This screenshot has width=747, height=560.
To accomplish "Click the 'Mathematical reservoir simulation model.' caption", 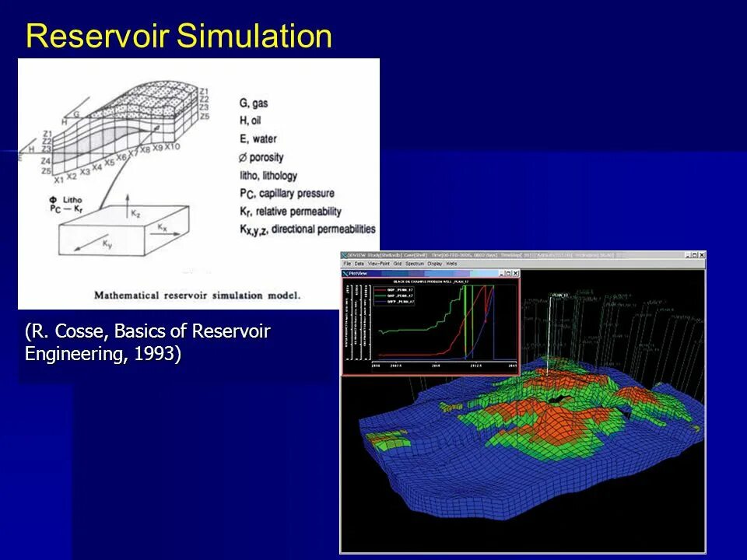I will click(x=197, y=296).
